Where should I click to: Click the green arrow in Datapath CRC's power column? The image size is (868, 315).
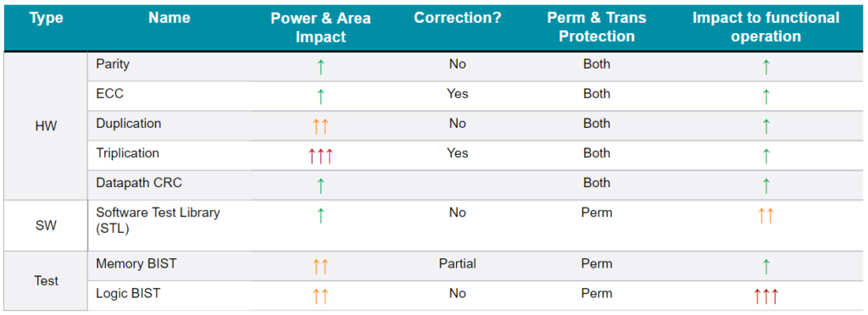pos(320,185)
